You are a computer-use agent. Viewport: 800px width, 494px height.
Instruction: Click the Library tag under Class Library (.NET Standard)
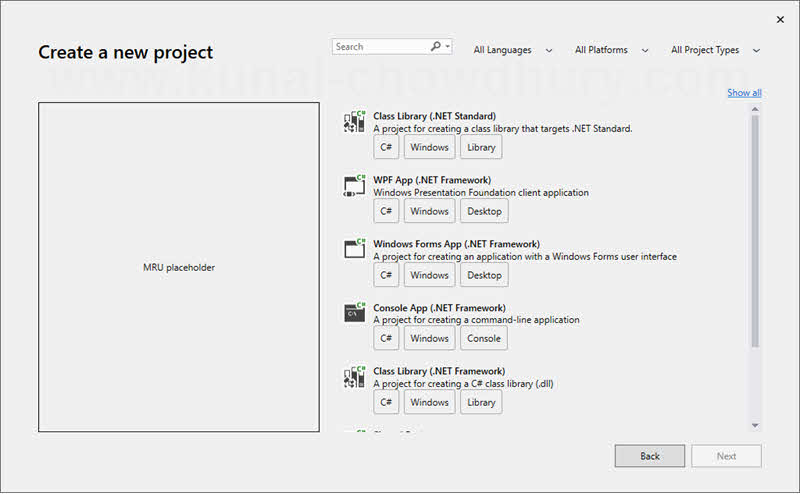(481, 147)
